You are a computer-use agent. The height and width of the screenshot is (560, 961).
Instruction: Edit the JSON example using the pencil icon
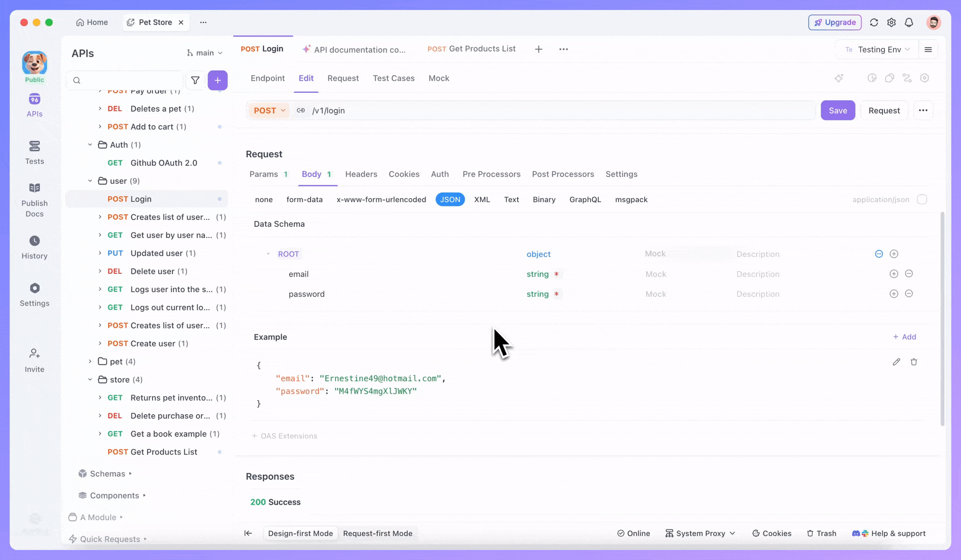896,362
